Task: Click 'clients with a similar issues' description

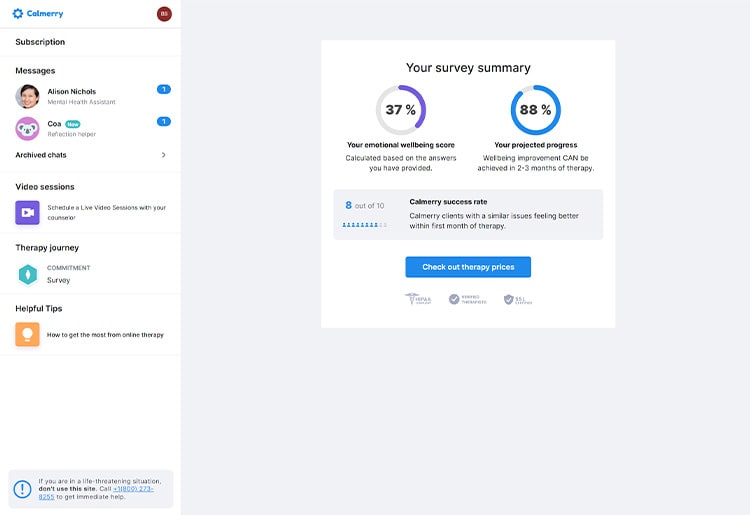Action: point(494,221)
